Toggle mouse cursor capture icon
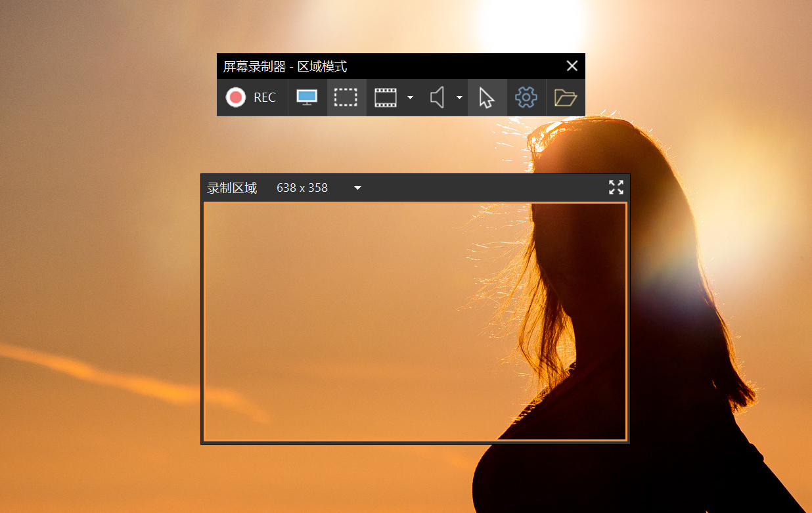Viewport: 812px width, 513px height. [486, 97]
